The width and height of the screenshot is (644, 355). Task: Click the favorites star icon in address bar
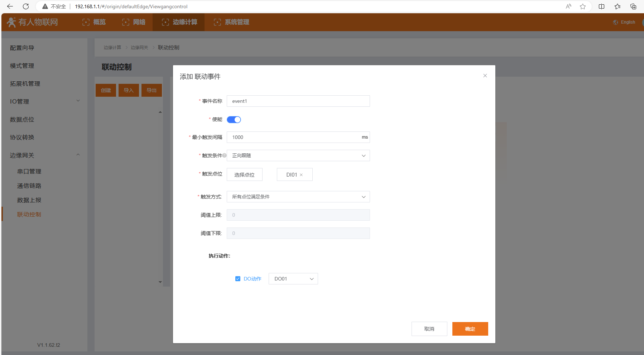tap(583, 6)
